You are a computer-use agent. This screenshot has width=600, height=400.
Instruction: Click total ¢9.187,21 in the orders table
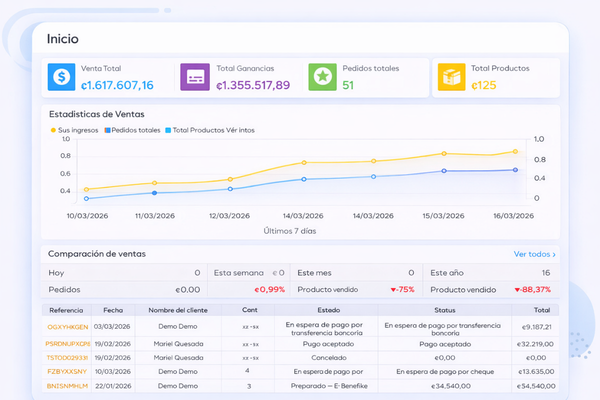(x=537, y=327)
